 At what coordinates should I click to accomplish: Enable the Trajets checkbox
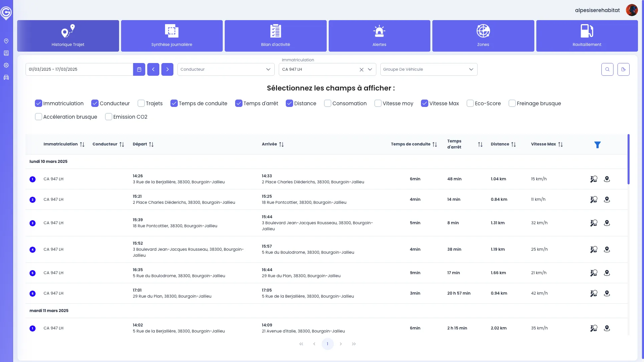[141, 103]
